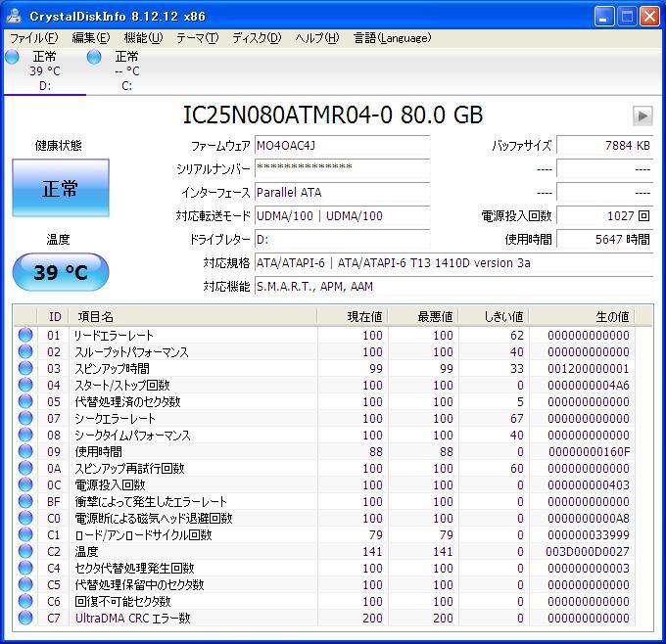The image size is (666, 644).
Task: Select the リードエラーレート attribute name
Action: coord(114,336)
